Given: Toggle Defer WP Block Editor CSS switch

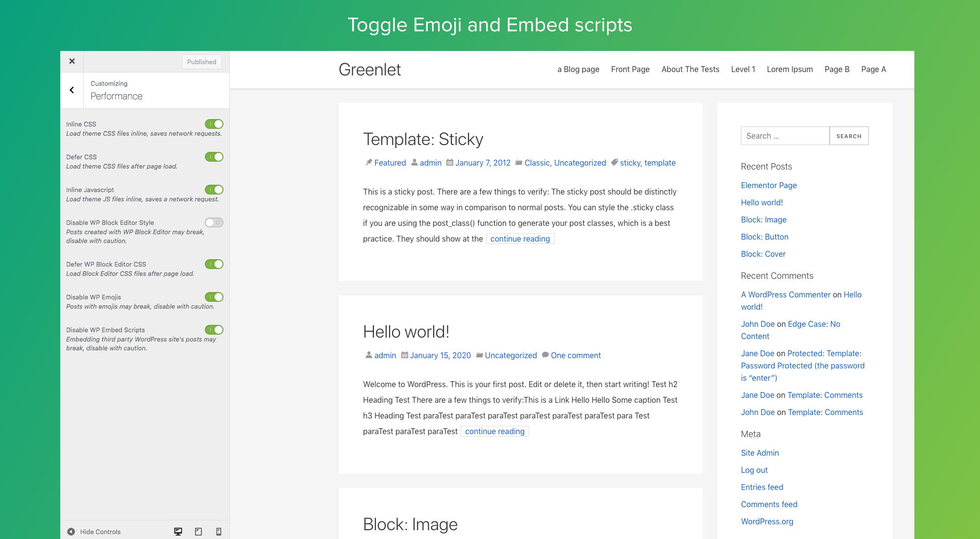Looking at the screenshot, I should 214,264.
